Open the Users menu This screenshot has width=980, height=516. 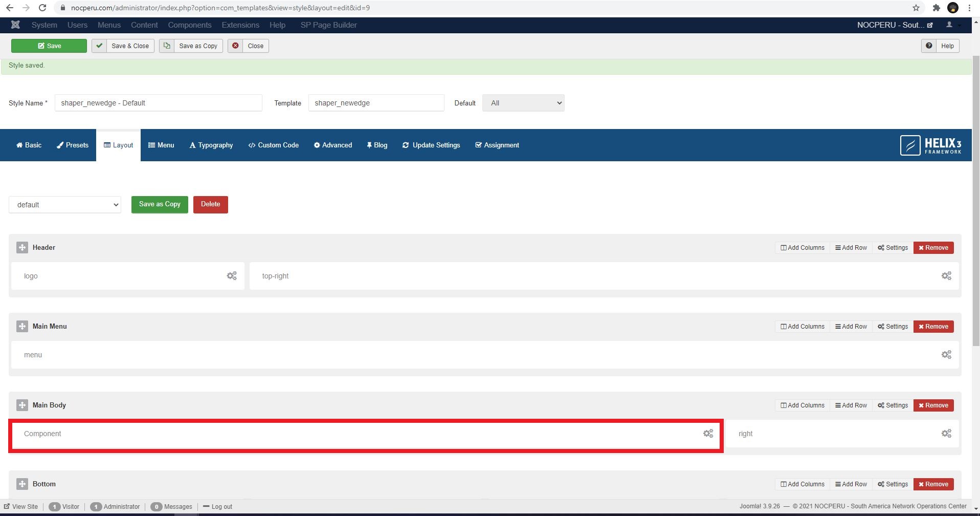click(x=77, y=25)
